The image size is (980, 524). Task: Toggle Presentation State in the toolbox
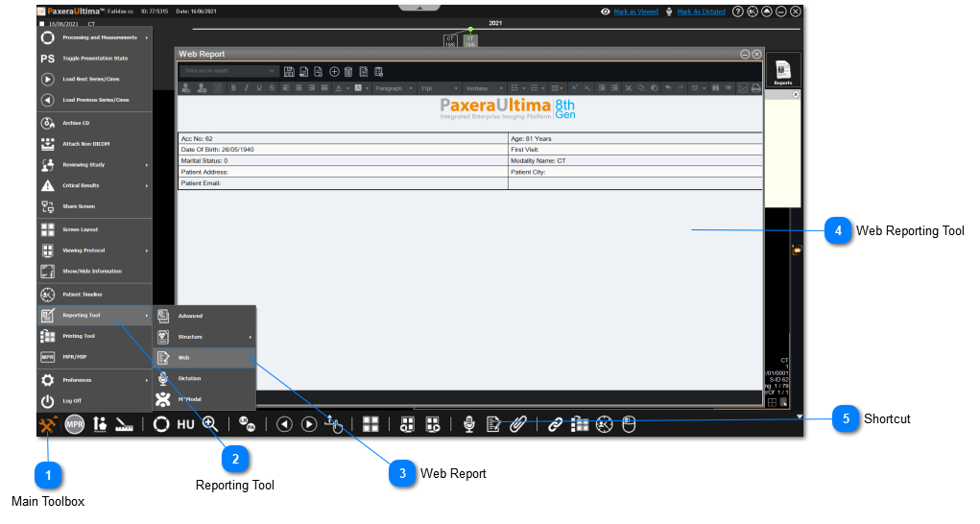click(x=95, y=59)
